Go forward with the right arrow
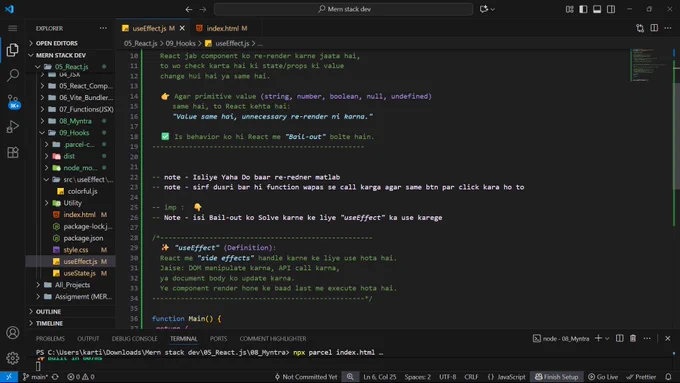This screenshot has height=383, width=680. click(x=203, y=9)
